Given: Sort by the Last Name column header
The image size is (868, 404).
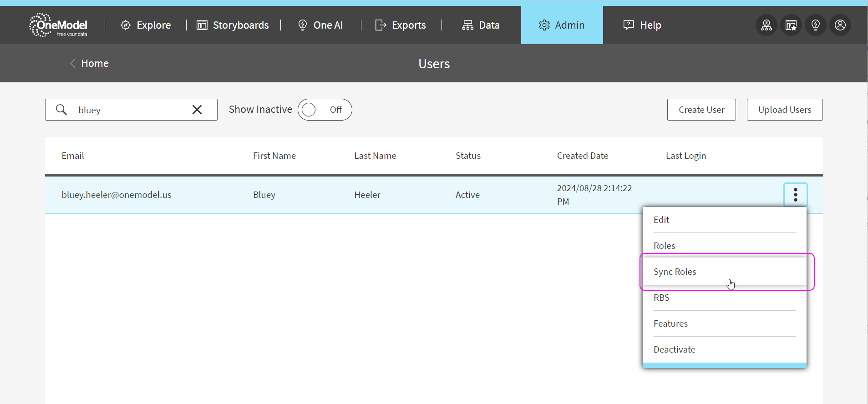Looking at the screenshot, I should point(376,156).
